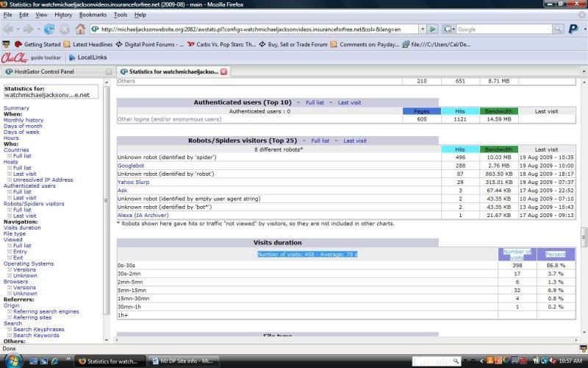Image resolution: width=588 pixels, height=368 pixels.
Task: Go back with the browser Back arrow
Action: (x=8, y=29)
